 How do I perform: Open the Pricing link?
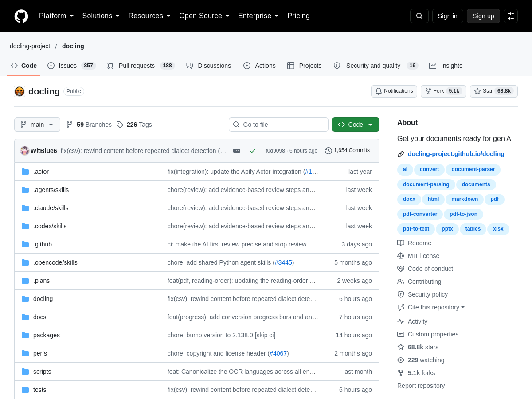(298, 16)
